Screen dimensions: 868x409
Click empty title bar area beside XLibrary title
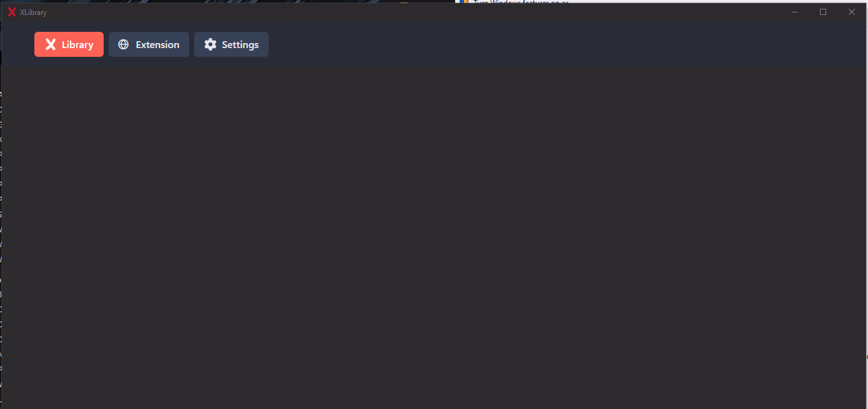(412, 12)
